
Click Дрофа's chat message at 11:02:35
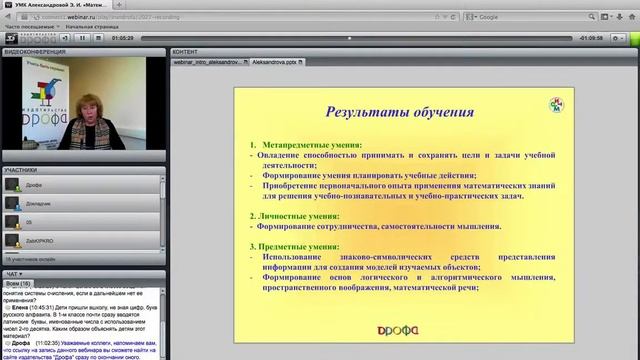(x=80, y=350)
